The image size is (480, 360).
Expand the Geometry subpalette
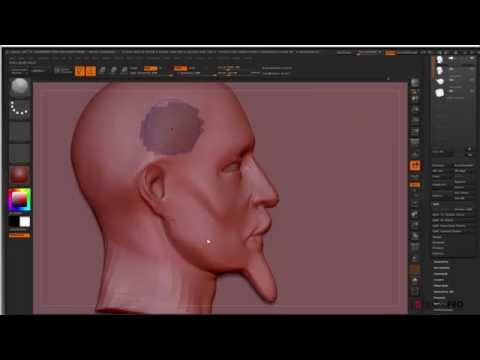pos(441,262)
